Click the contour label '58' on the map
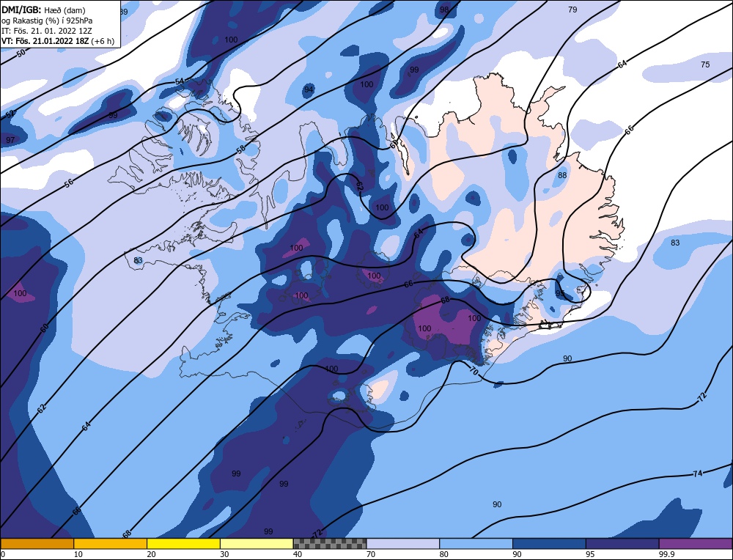This screenshot has width=733, height=560. pos(240,150)
